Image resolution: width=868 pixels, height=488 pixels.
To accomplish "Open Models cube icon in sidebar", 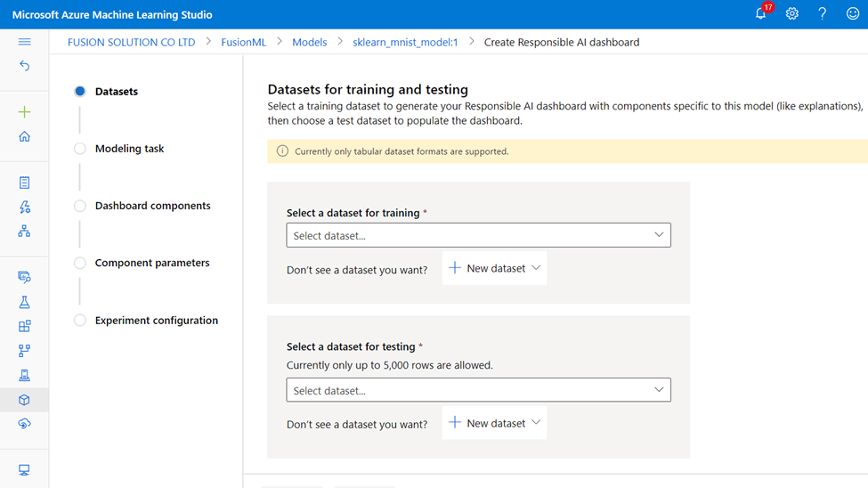I will coord(24,400).
